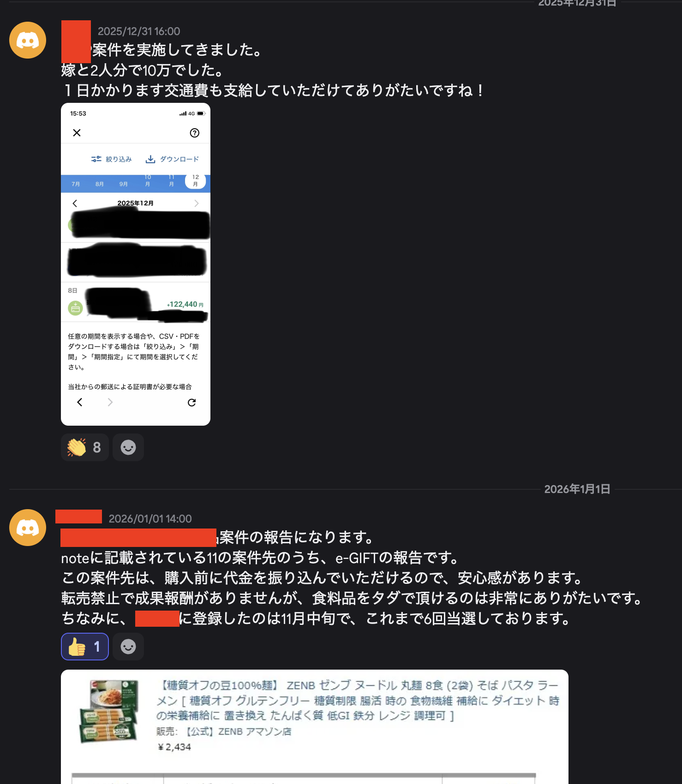Click the +122,440 円 transaction entry

[136, 302]
